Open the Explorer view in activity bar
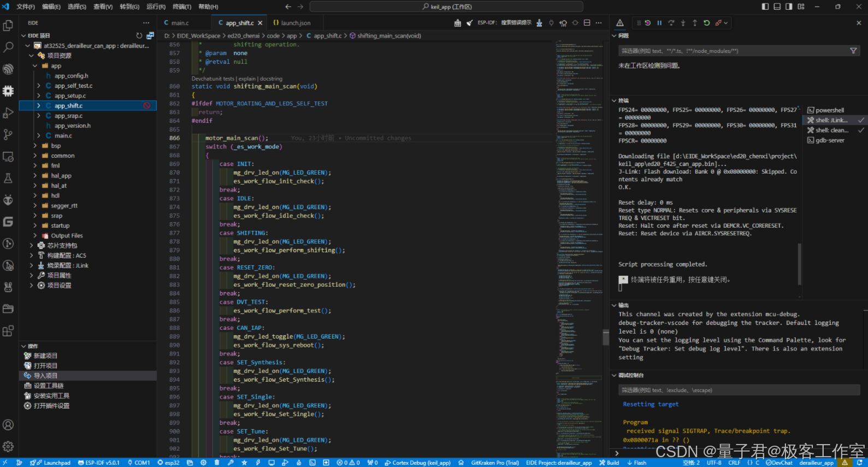Screen dimensions: 868x467 tap(8, 25)
